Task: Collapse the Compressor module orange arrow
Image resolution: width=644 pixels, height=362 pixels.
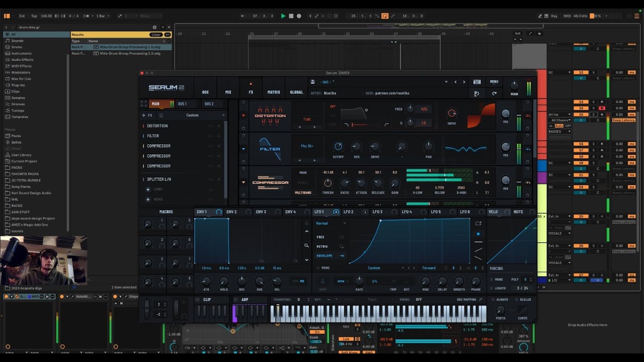Action: [x=244, y=183]
